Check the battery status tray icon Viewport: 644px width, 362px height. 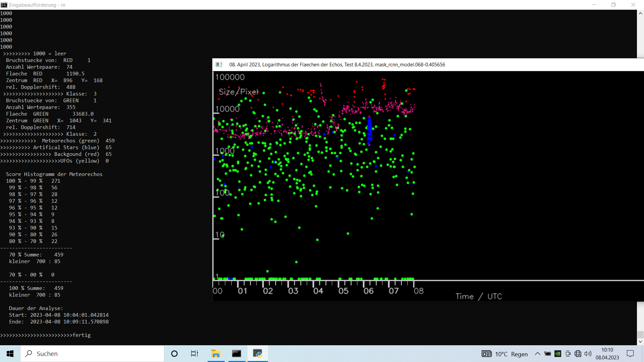coord(548,354)
